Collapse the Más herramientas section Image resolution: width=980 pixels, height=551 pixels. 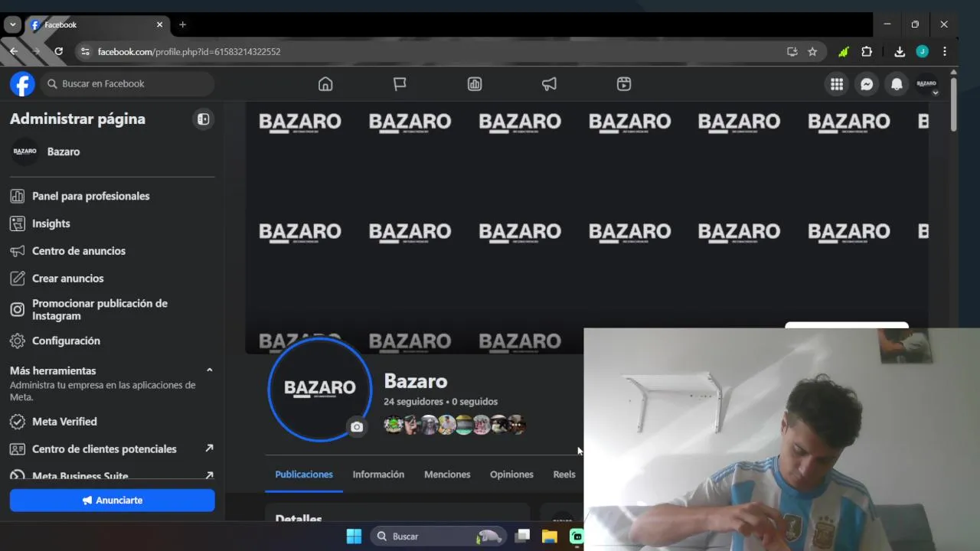(209, 370)
